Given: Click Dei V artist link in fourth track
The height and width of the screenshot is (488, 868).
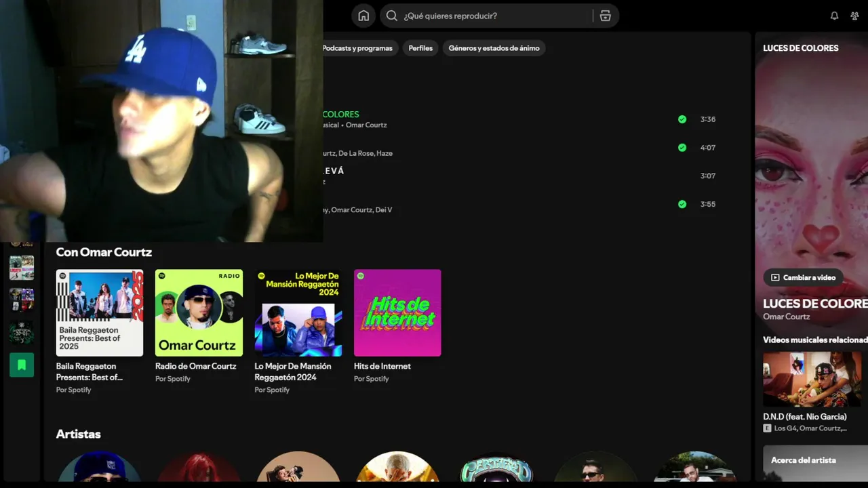Looking at the screenshot, I should point(384,210).
